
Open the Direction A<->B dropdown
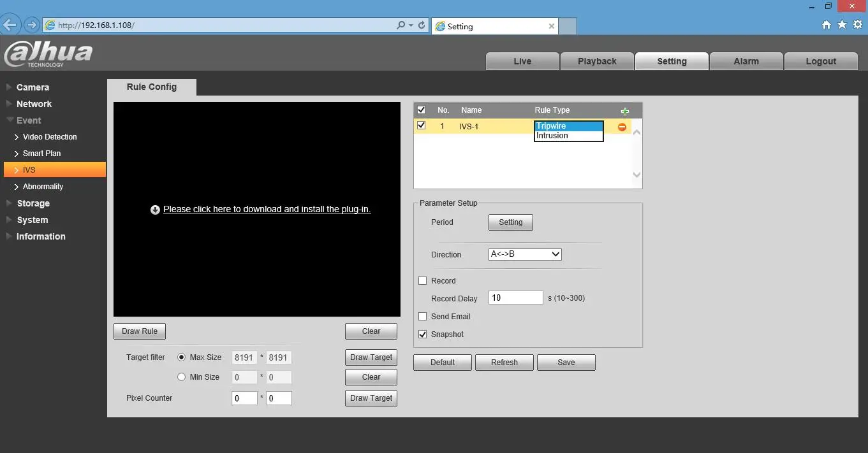(x=525, y=254)
